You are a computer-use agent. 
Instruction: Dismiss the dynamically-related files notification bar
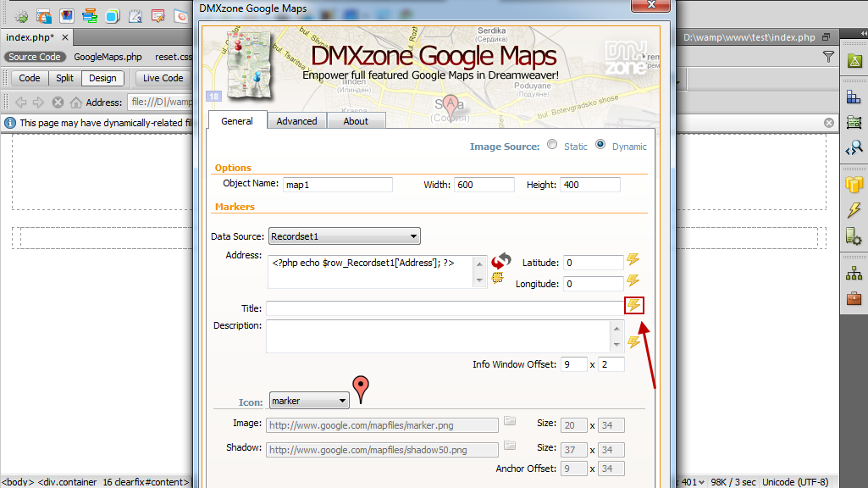point(829,122)
